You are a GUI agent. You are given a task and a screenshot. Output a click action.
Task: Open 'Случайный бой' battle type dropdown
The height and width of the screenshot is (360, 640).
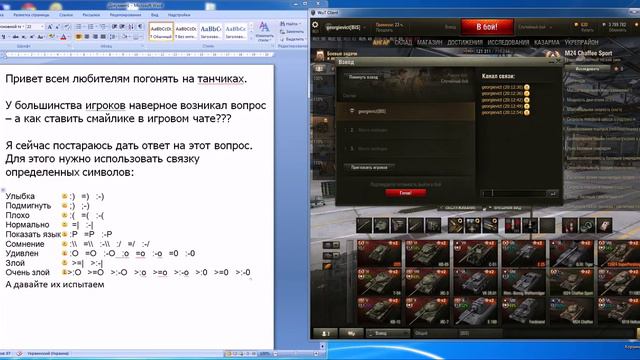point(535,27)
